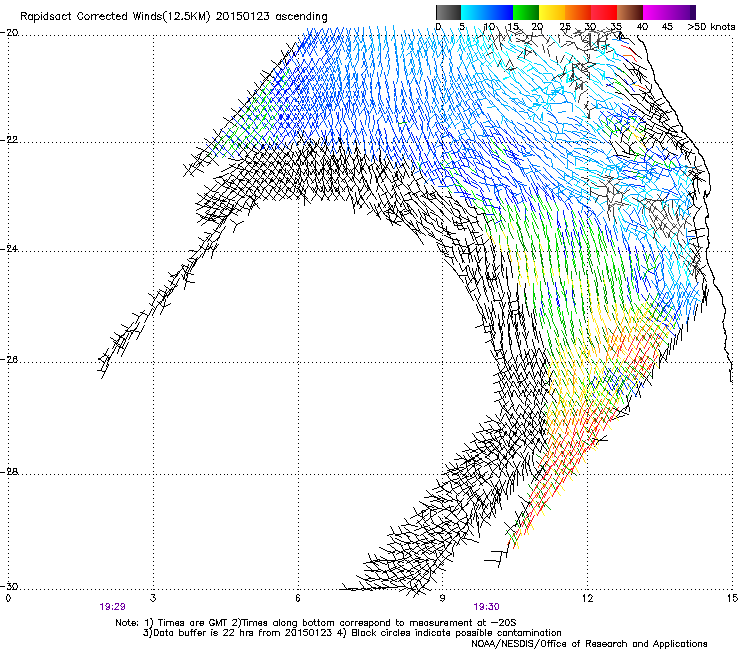Click legend tick label '25'

point(565,27)
